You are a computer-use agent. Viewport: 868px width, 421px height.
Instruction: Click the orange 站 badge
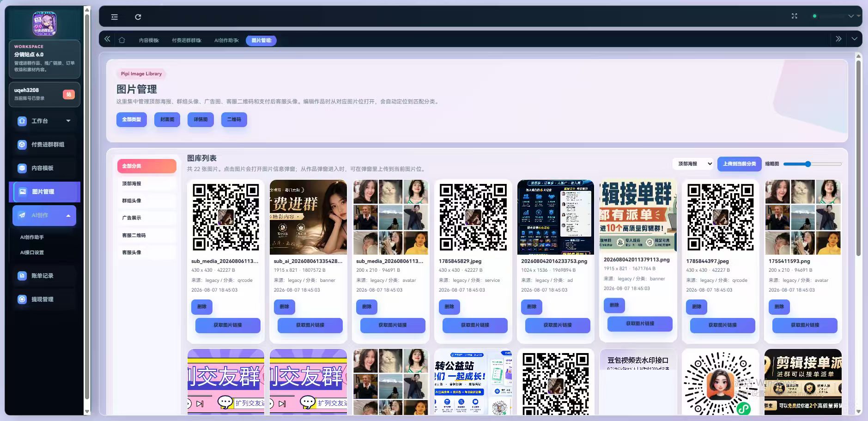pyautogui.click(x=69, y=94)
